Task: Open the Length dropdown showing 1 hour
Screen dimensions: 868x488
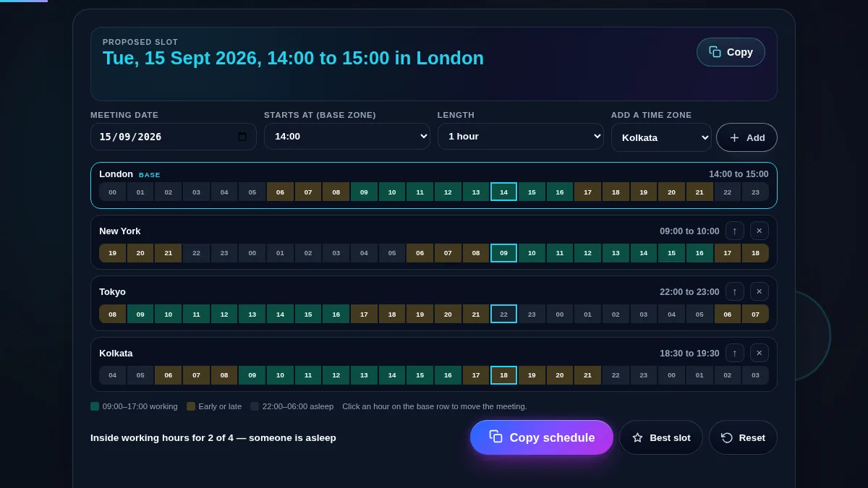Action: coord(521,136)
